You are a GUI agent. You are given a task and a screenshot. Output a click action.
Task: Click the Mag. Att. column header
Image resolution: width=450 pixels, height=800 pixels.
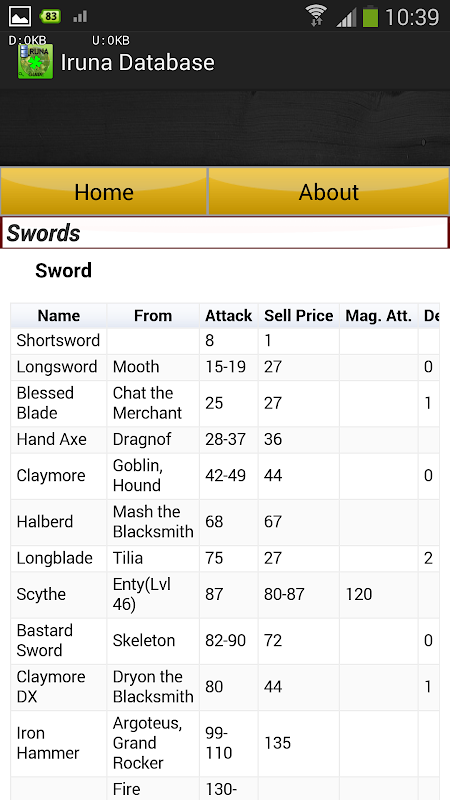click(x=379, y=316)
